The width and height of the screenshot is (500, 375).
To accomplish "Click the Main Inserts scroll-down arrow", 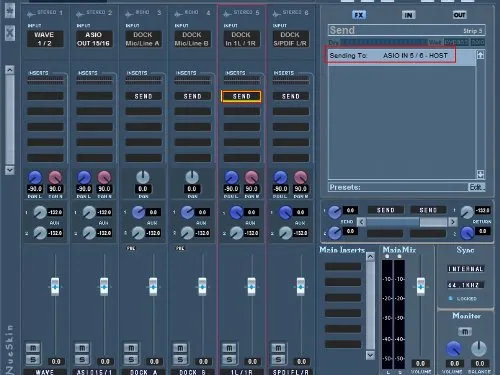I will pos(370,355).
